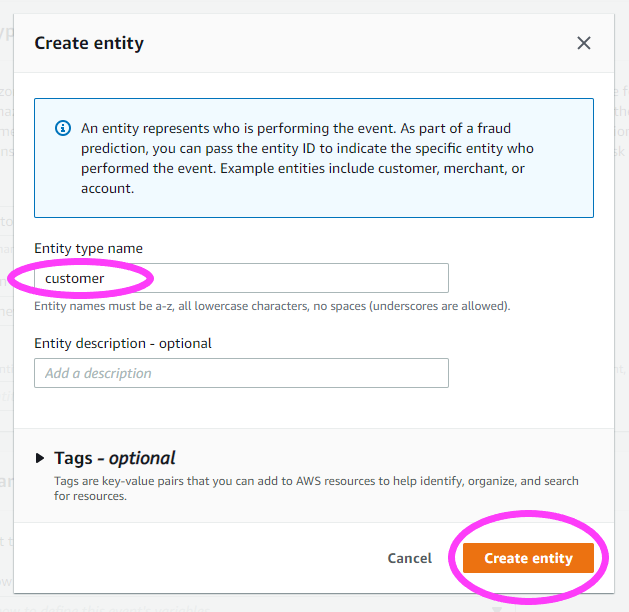Focus the Entity description input box
Viewport: 629px width, 612px height.
241,373
